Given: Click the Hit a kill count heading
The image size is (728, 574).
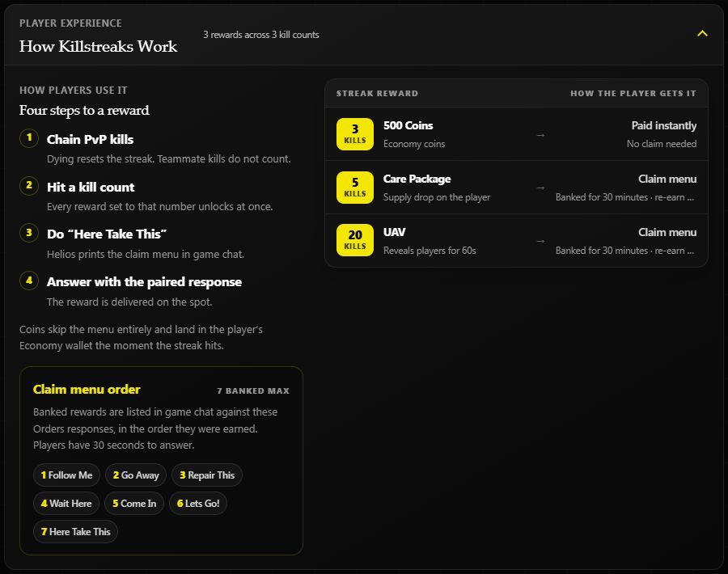Looking at the screenshot, I should 91,187.
